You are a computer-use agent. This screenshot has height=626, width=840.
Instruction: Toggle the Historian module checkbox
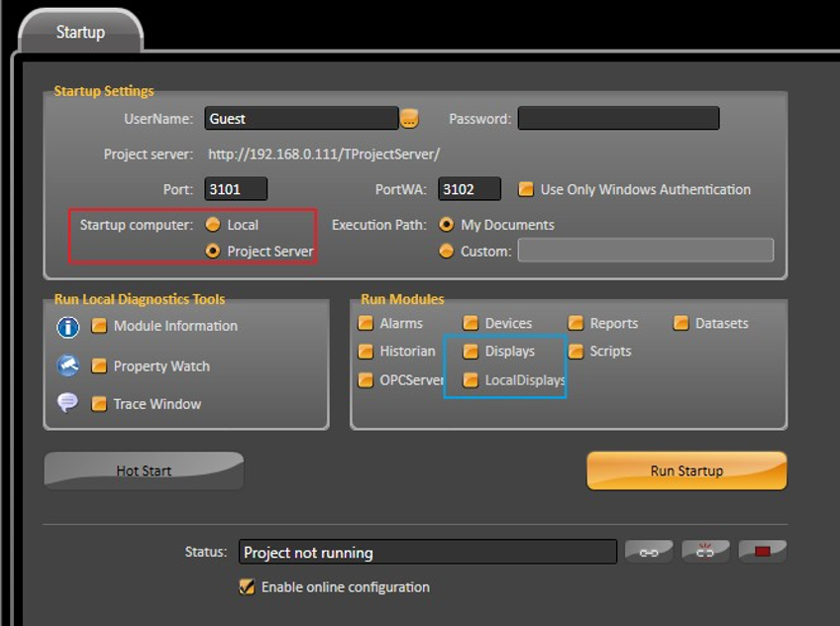click(366, 352)
